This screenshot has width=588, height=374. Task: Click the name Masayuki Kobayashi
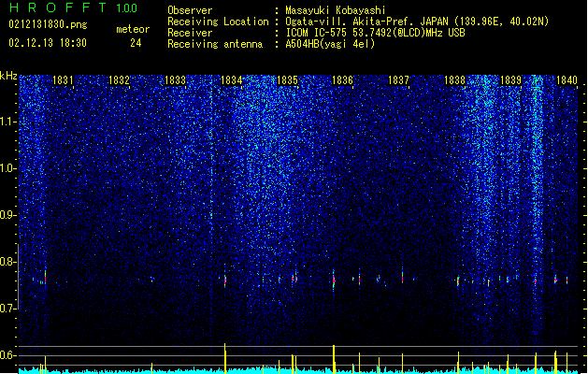(x=336, y=10)
